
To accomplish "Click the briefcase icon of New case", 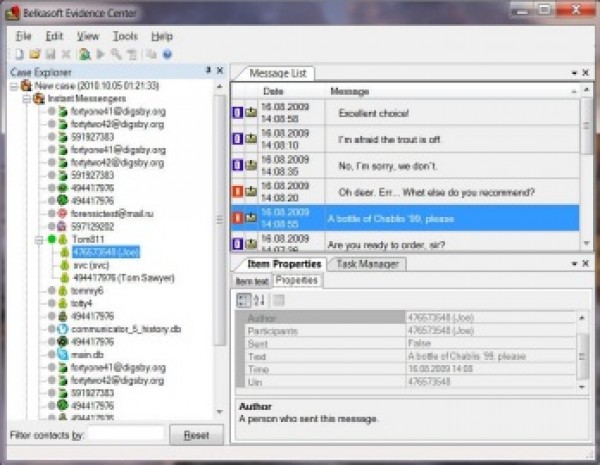I will click(x=26, y=85).
